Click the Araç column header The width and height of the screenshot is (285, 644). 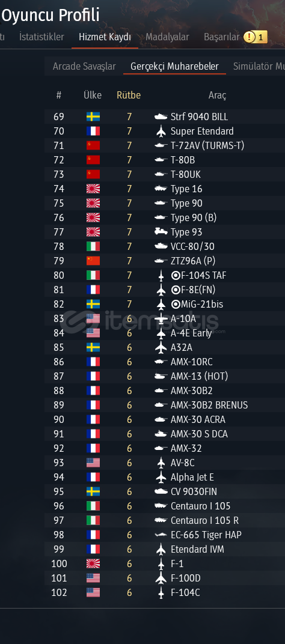[217, 96]
